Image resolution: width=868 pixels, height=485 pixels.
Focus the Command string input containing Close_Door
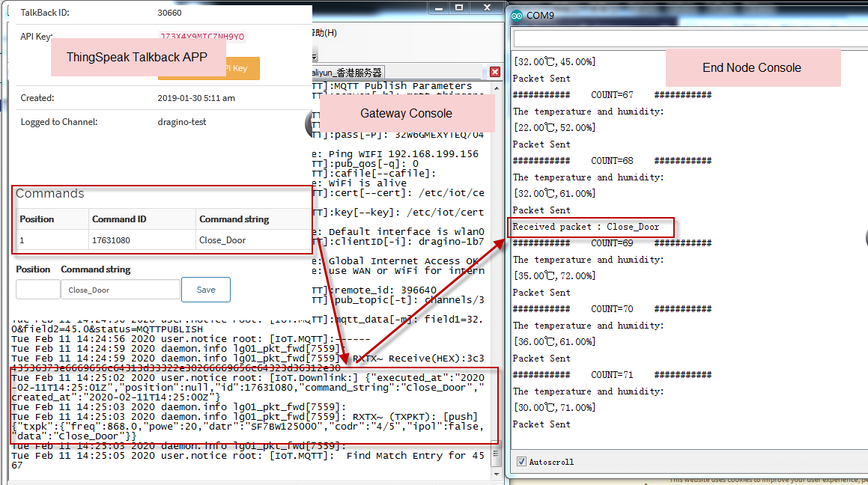coord(120,290)
